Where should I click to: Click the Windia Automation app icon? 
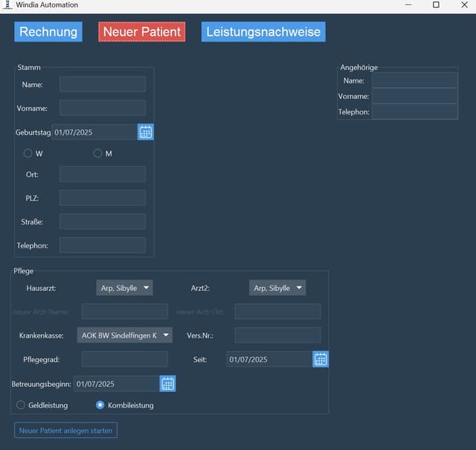coord(7,5)
